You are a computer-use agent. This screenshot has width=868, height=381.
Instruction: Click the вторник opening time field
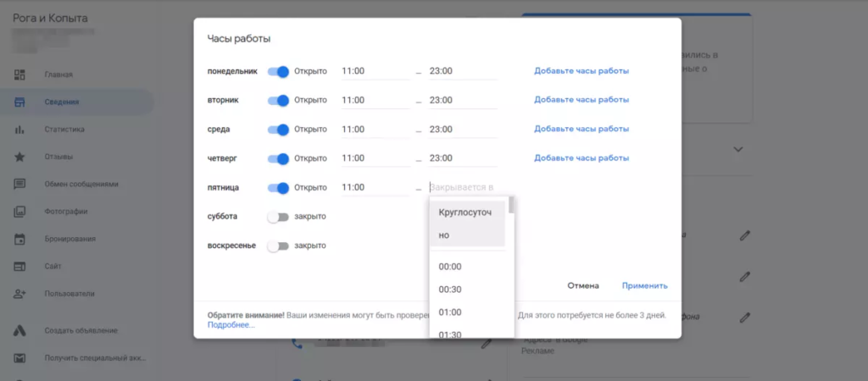click(x=375, y=101)
